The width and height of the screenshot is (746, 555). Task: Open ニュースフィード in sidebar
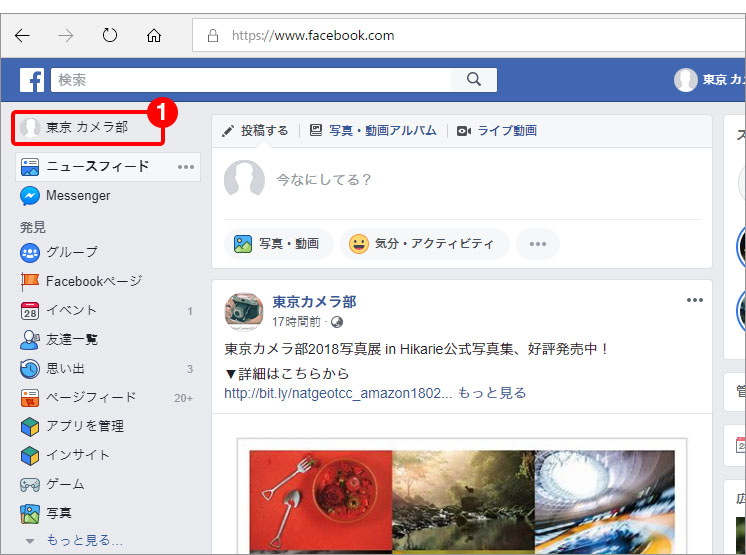(108, 166)
